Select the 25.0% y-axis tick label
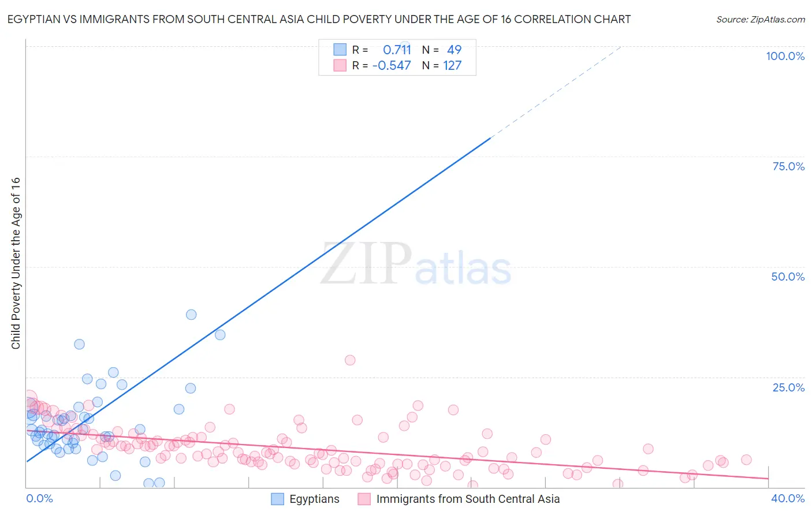 click(x=788, y=387)
